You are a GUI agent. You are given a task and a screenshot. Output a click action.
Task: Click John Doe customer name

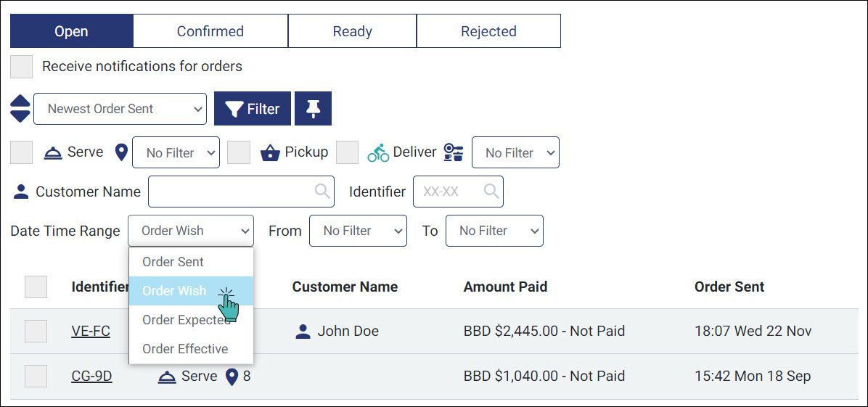(x=348, y=331)
